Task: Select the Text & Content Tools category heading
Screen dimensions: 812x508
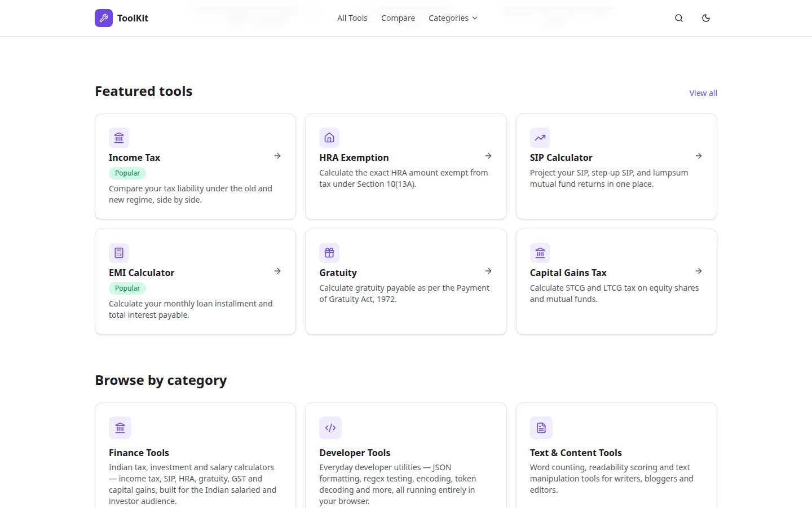Action: [x=576, y=453]
